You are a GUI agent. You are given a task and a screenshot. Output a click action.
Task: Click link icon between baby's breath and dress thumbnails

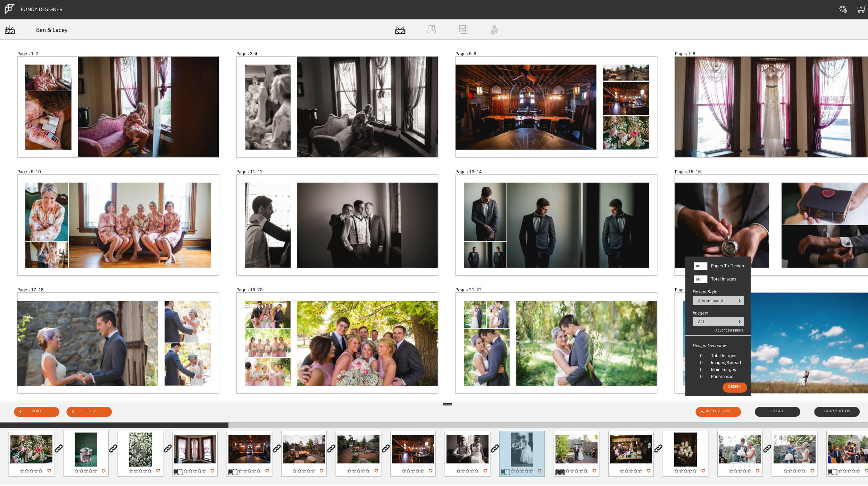168,449
